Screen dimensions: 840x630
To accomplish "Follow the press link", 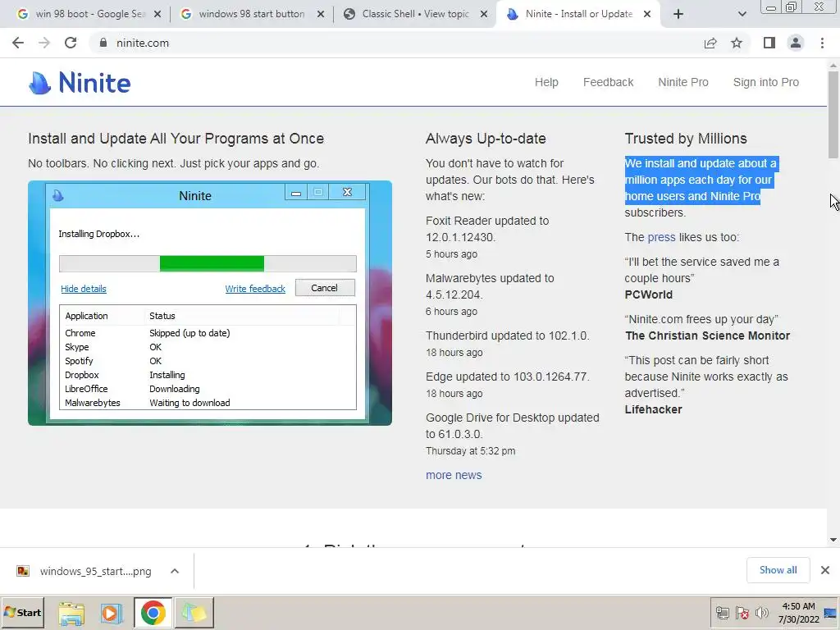I will 661,237.
